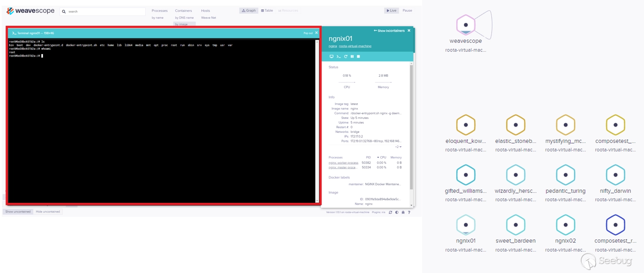Select the Hide uncontained option
This screenshot has height=273, width=644.
tap(48, 212)
